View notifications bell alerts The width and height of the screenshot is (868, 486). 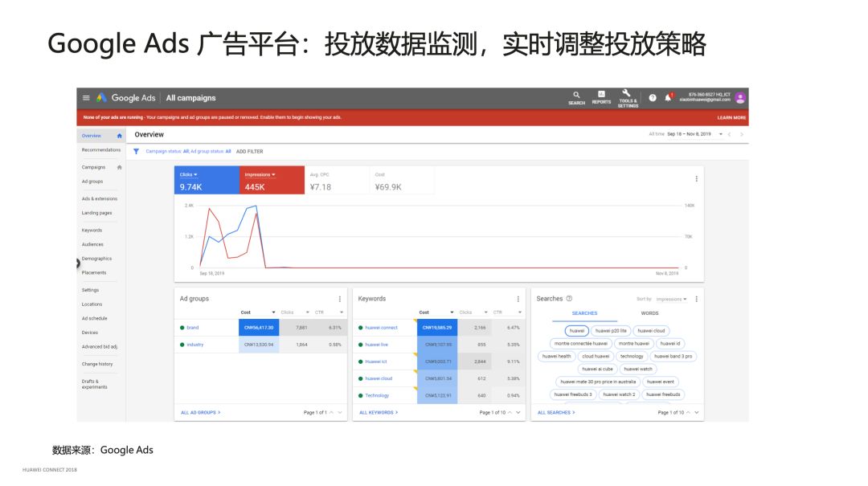[x=668, y=97]
